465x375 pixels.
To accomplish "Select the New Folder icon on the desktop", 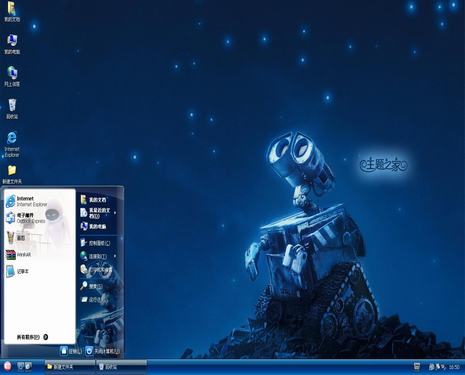I will coord(12,174).
